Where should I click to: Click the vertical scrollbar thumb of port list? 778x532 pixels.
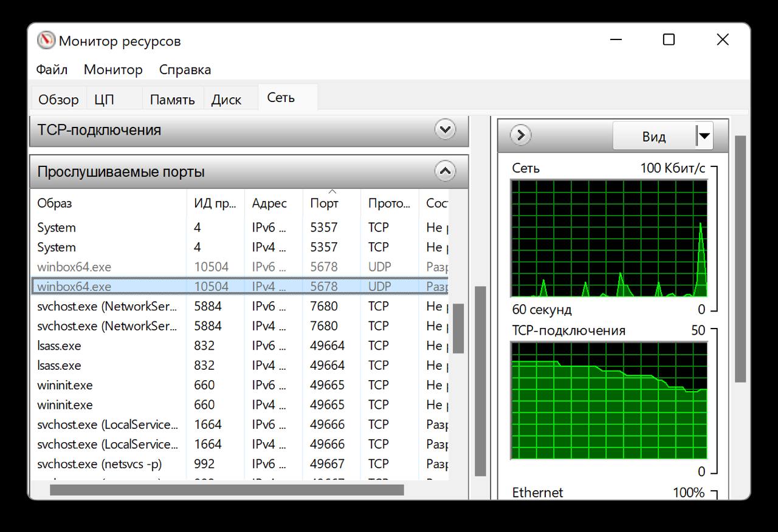click(458, 328)
